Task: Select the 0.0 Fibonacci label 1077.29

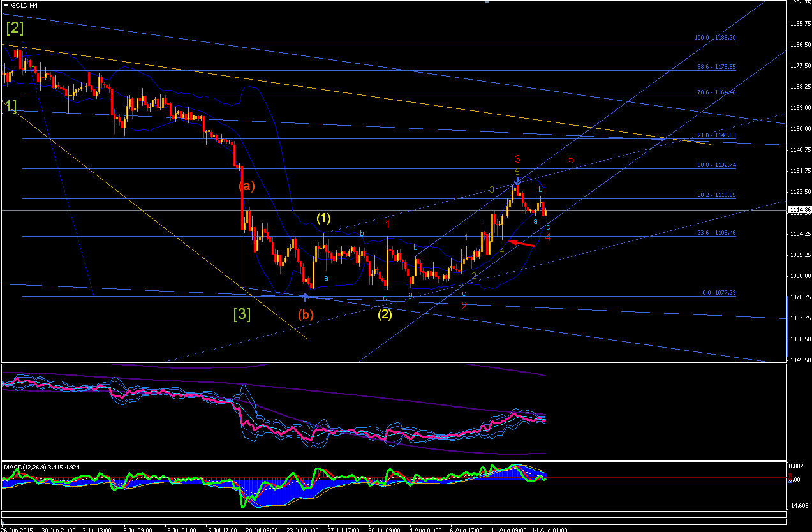Action: [719, 293]
